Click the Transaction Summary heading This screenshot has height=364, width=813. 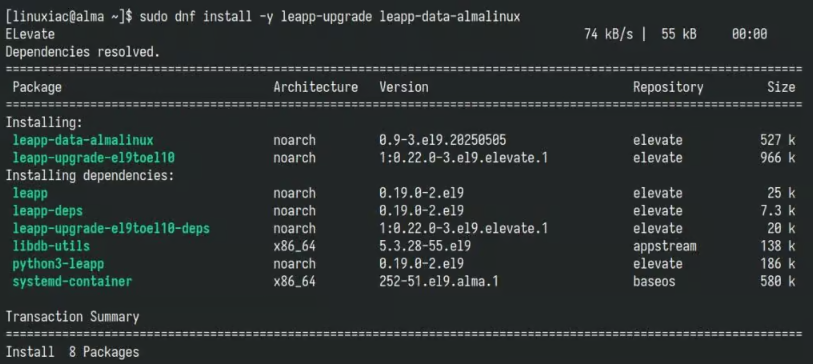[x=72, y=317]
